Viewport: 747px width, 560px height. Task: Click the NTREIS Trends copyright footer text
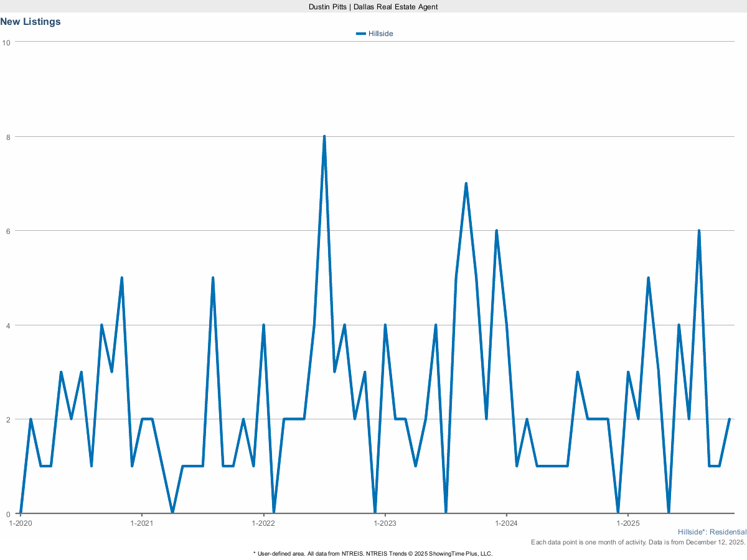[x=373, y=553]
